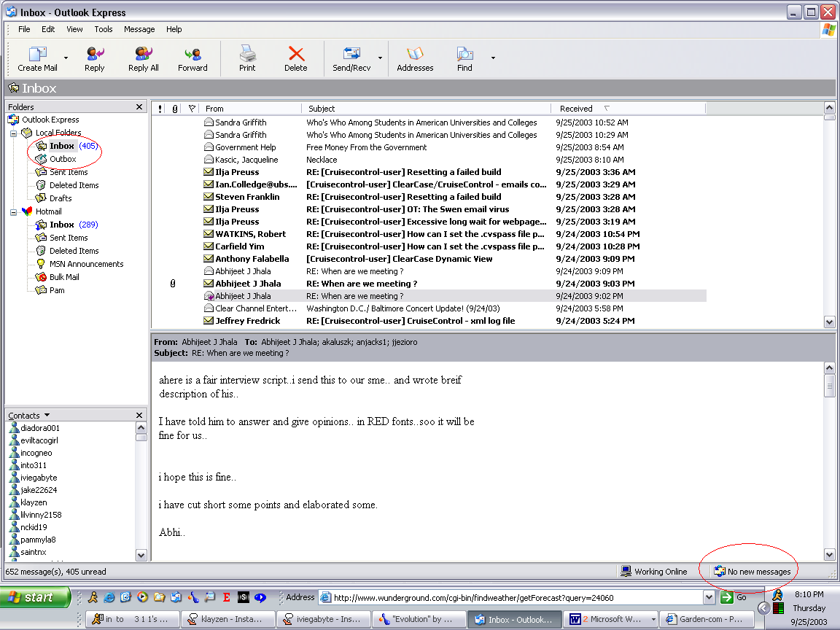
Task: Launch Internet Explorer from Quick Launch
Action: click(109, 597)
